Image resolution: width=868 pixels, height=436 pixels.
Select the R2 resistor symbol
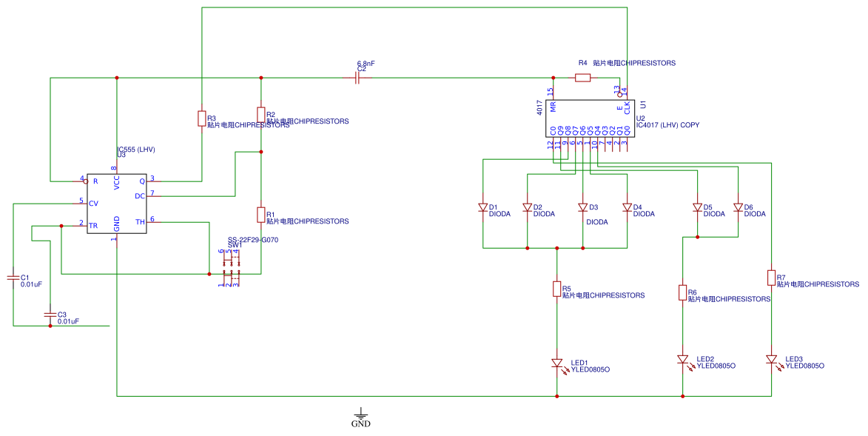(260, 115)
